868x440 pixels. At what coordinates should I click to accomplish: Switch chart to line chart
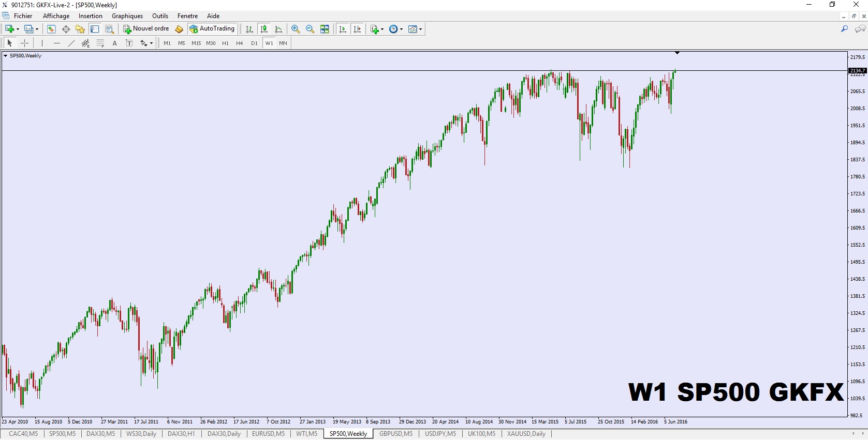[x=278, y=29]
